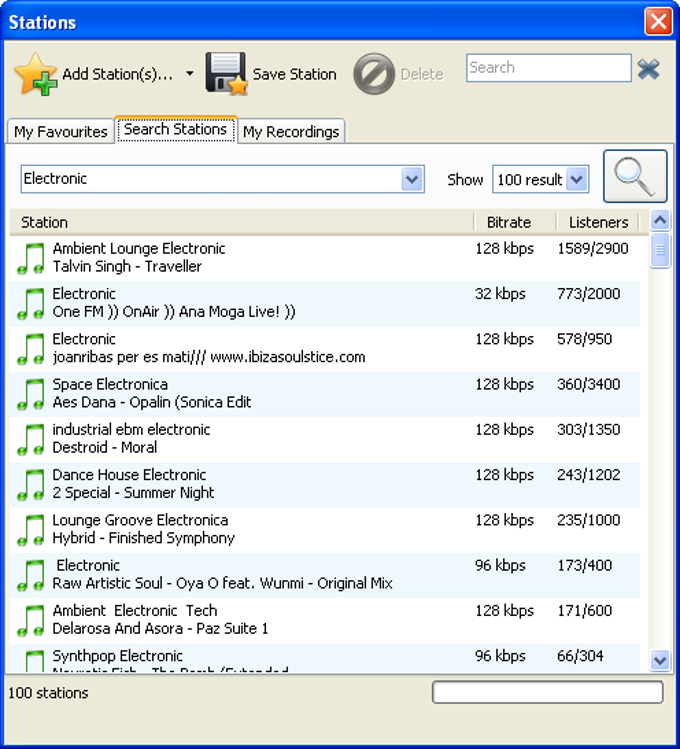Select Lounge Groove Electronica station name
This screenshot has width=680, height=749.
[x=140, y=520]
